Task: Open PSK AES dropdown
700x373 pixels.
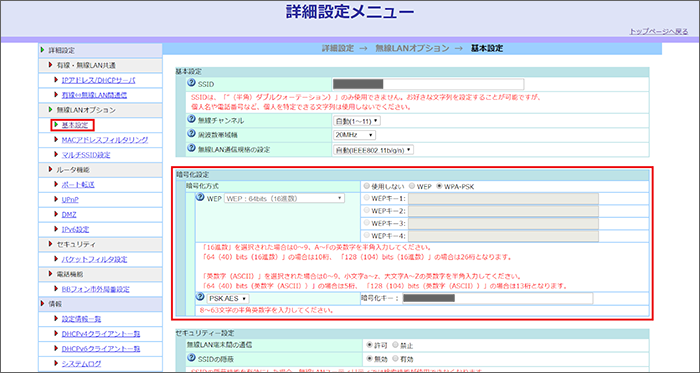Action: [x=229, y=298]
